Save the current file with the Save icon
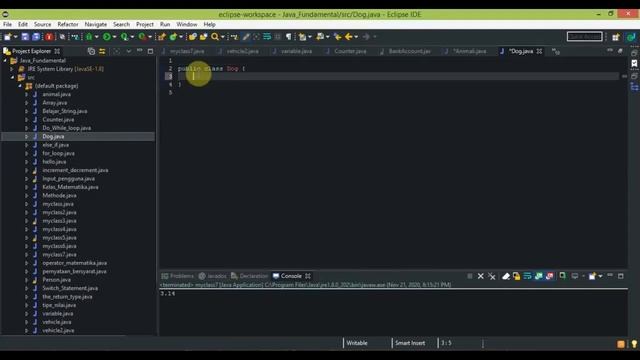The height and width of the screenshot is (360, 640). tap(25, 37)
